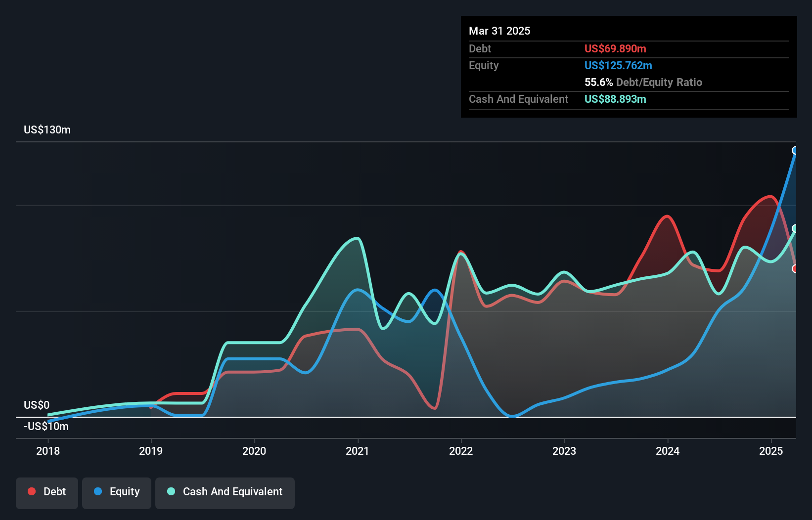Click the red Debt legend dot
Viewport: 812px width, 520px height.
click(32, 491)
